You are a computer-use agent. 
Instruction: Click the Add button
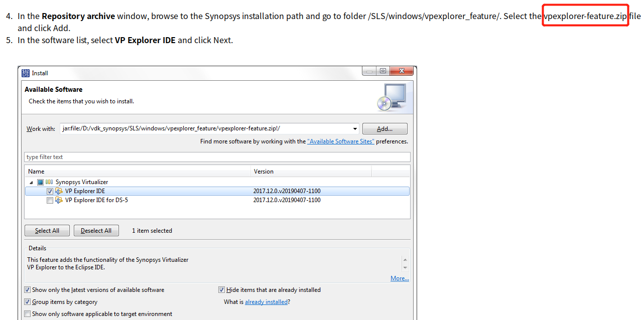tap(384, 128)
